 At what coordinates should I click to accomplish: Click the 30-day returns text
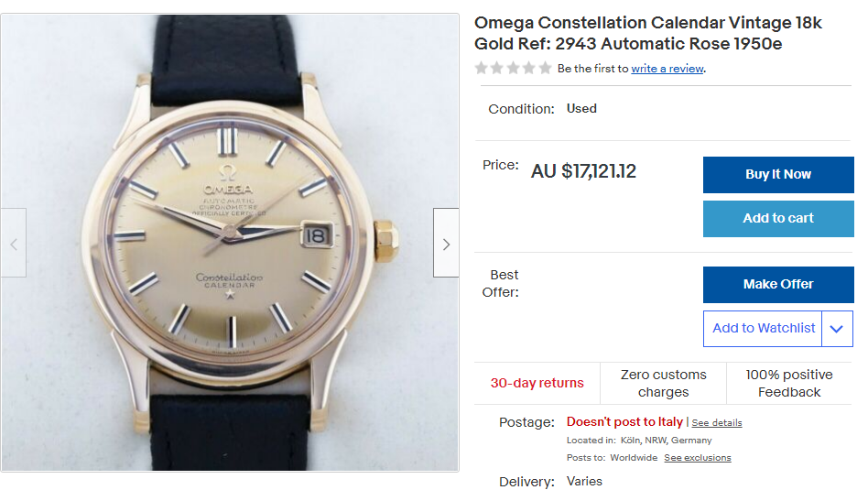pos(537,384)
